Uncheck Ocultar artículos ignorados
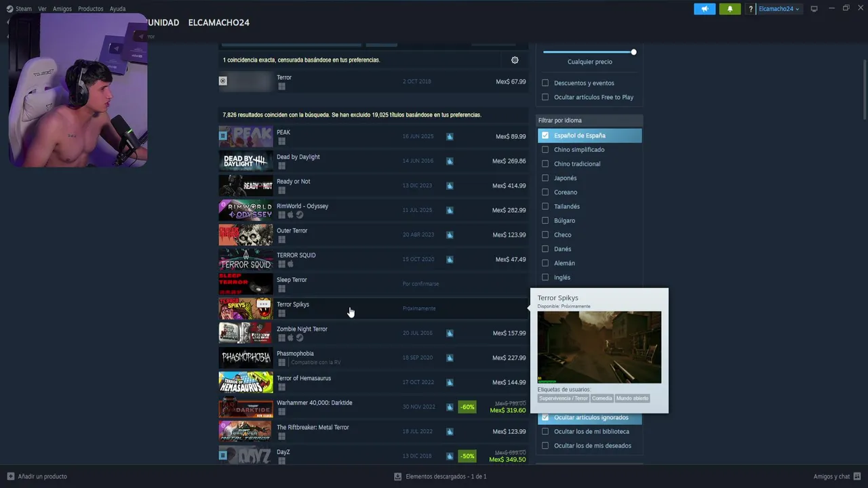This screenshot has height=488, width=868. click(545, 418)
